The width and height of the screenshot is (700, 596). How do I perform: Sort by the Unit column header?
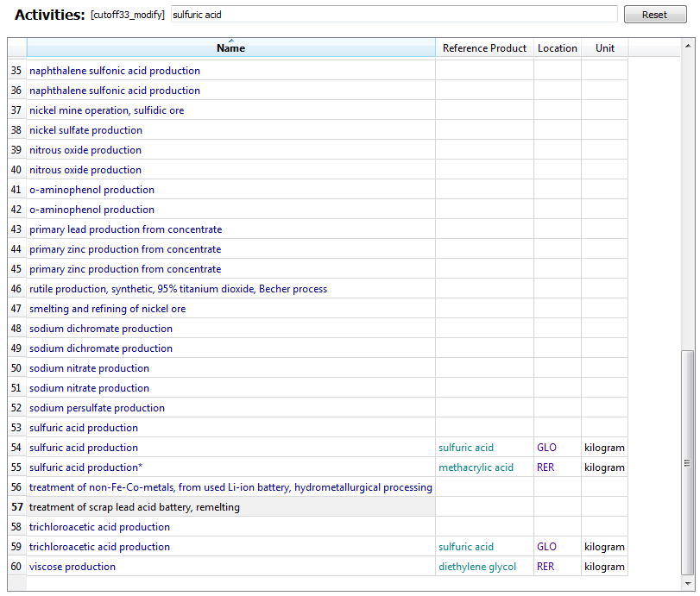(x=604, y=48)
